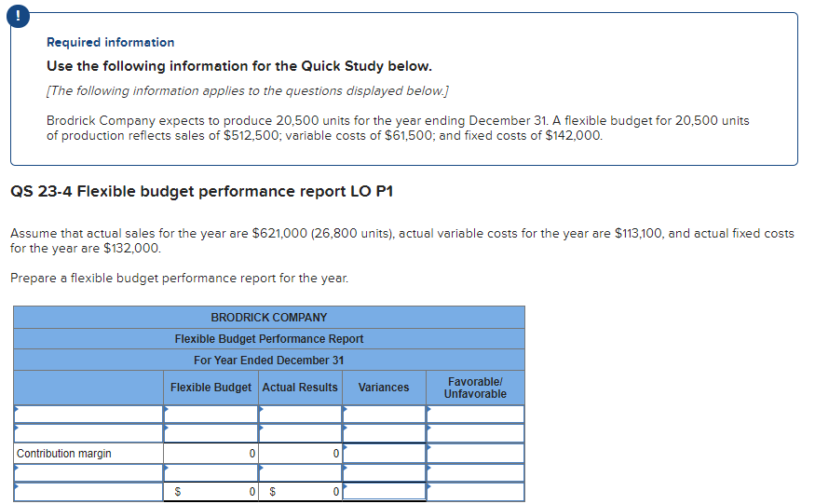Click the 'QS 23-4 Flexible budget performance report LO P1' heading
Viewport: 815px width, 504px height.
[x=202, y=191]
